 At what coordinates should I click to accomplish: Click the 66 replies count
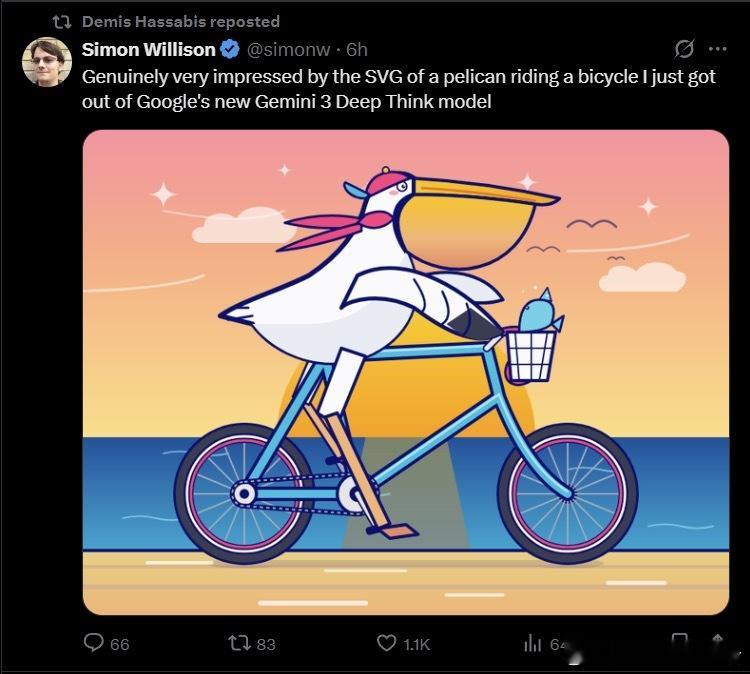[x=120, y=644]
